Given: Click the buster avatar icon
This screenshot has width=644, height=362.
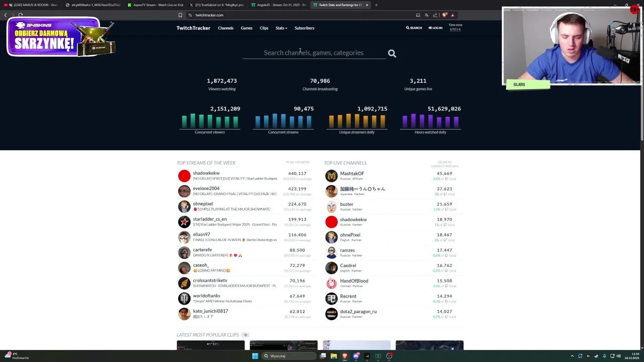Looking at the screenshot, I should coord(331,207).
